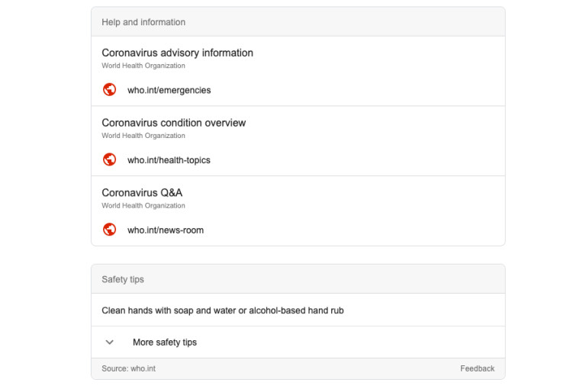
Task: Open the who.int/health-topics link
Action: (169, 160)
